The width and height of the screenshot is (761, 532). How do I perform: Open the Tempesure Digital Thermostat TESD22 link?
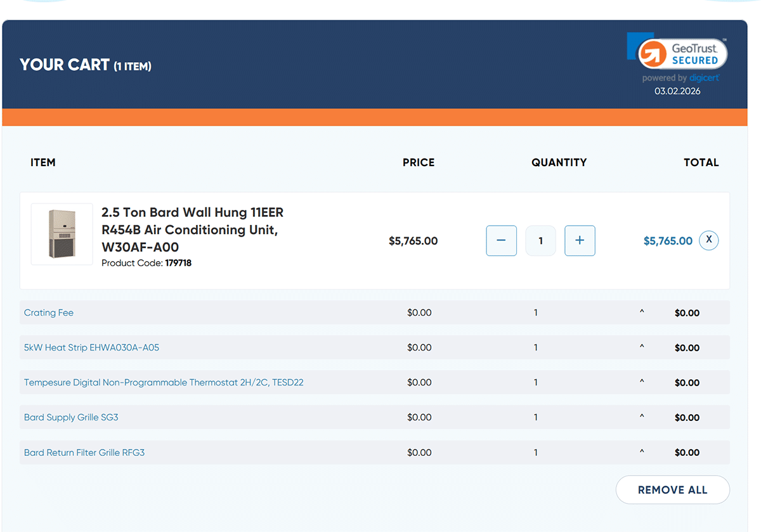164,382
